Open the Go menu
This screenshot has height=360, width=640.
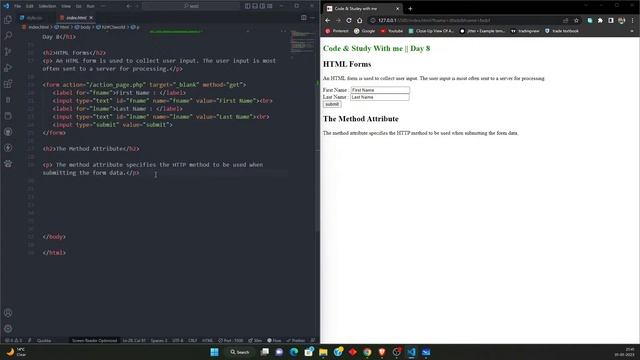tap(78, 6)
